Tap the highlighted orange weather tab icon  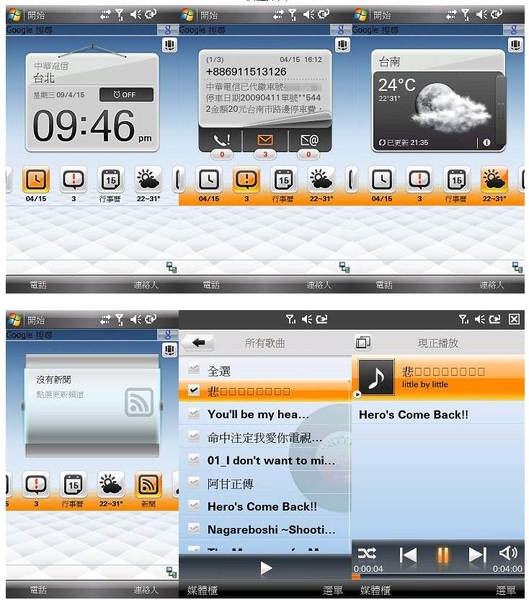coord(494,180)
